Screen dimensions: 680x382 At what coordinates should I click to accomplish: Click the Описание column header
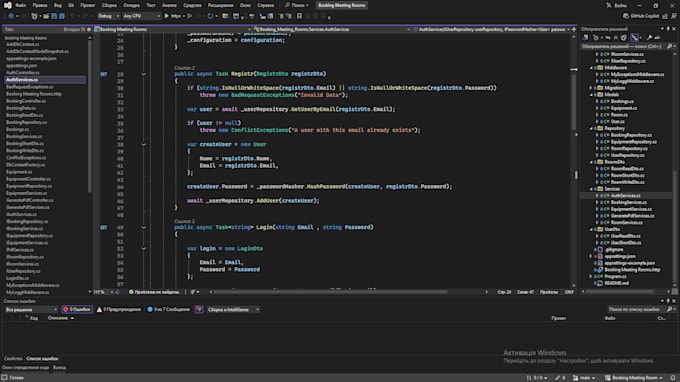[58, 318]
